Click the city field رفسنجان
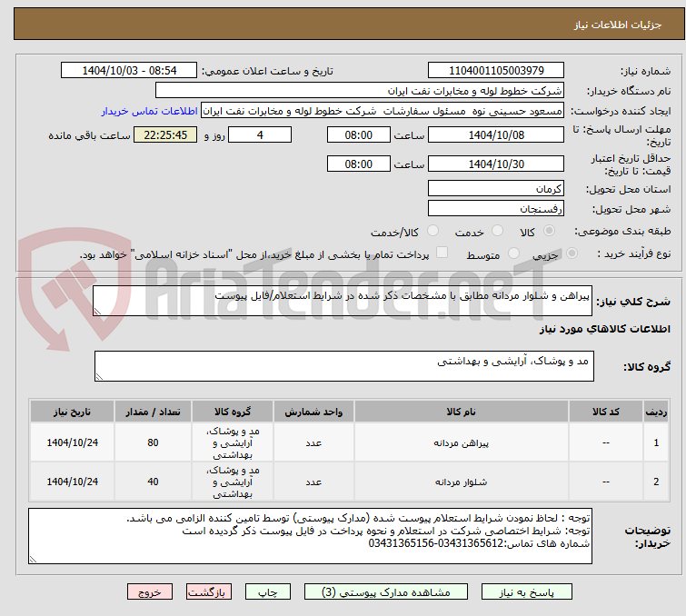686x616 pixels. [x=496, y=209]
